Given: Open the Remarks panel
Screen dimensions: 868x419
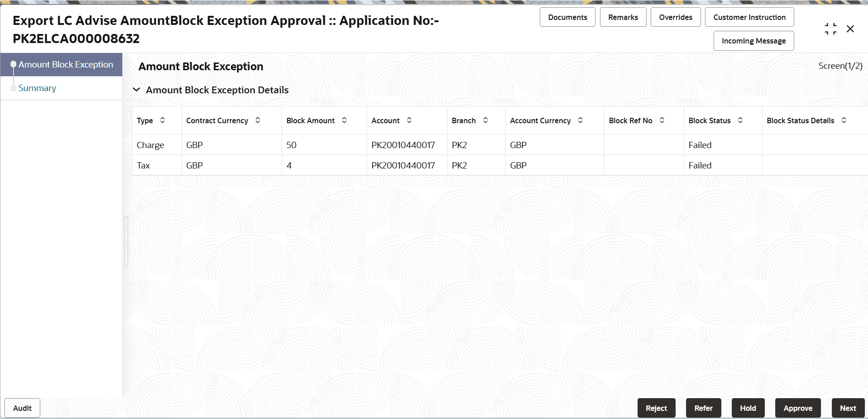Looking at the screenshot, I should click(623, 17).
